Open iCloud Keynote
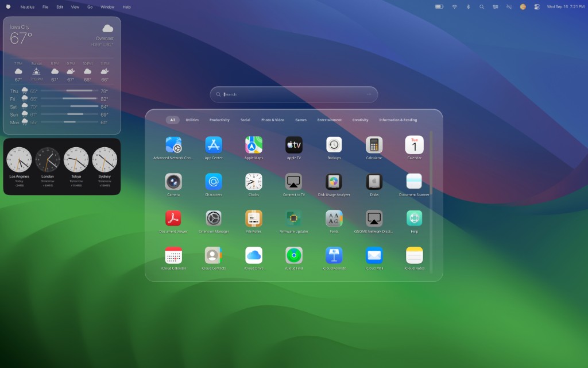 click(x=334, y=255)
